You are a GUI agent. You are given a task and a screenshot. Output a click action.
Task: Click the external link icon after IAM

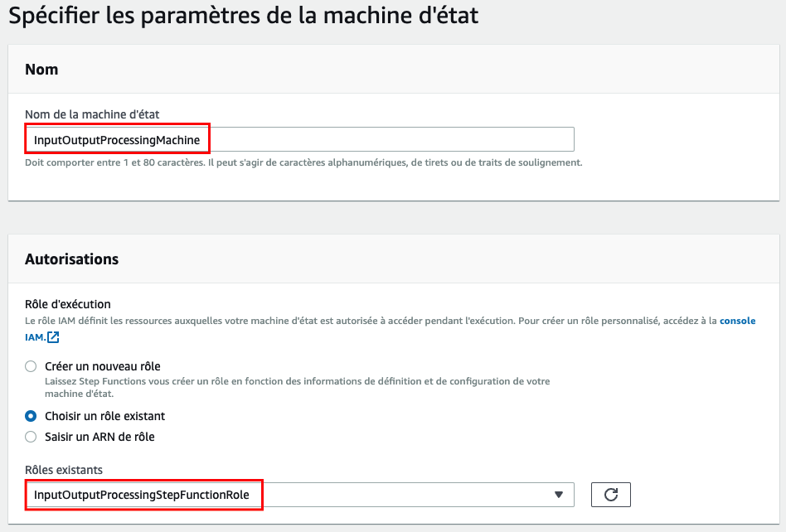pos(53,337)
